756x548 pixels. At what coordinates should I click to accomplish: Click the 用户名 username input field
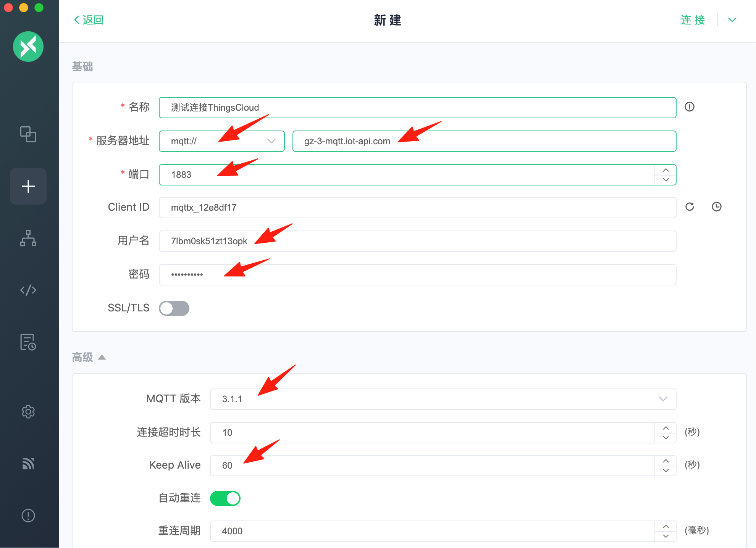[x=418, y=241]
